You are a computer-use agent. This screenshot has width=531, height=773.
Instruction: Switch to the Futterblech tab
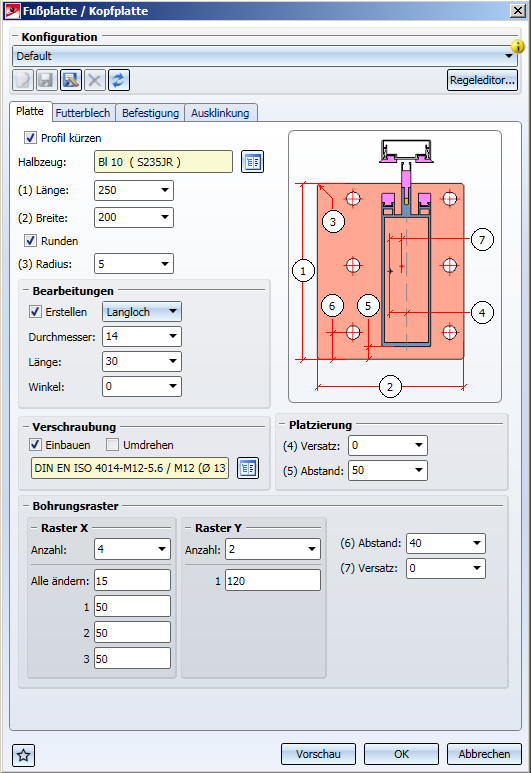(x=83, y=113)
